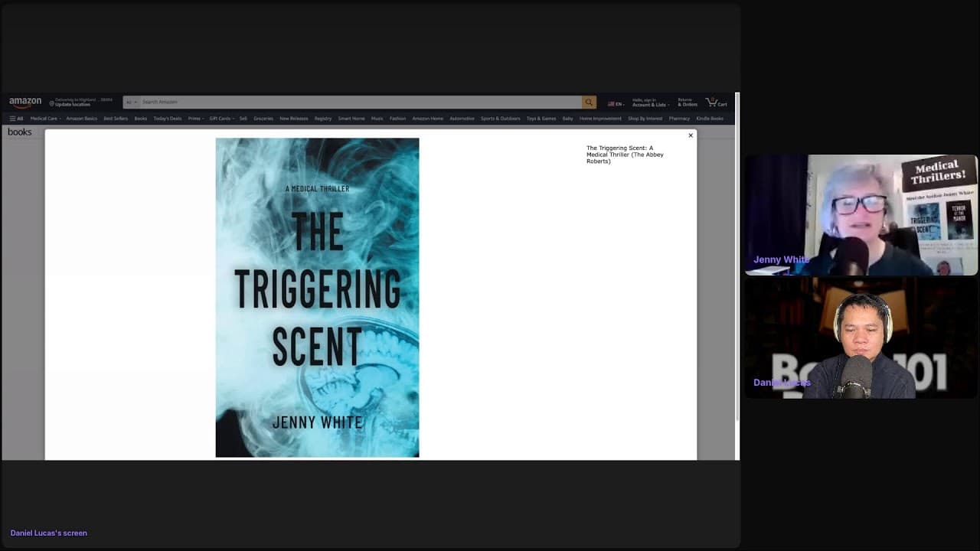Screen dimensions: 980x551
Task: Click the 'books' page heading
Action: 20,132
